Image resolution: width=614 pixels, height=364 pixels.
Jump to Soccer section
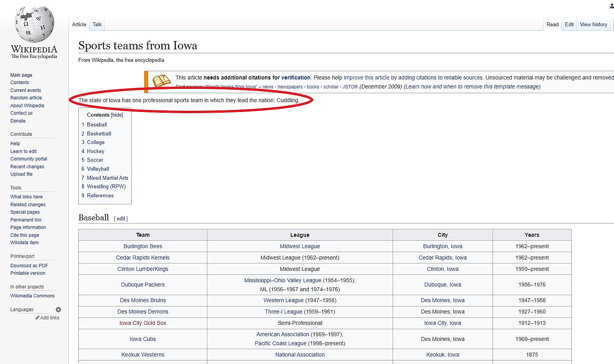tap(95, 160)
